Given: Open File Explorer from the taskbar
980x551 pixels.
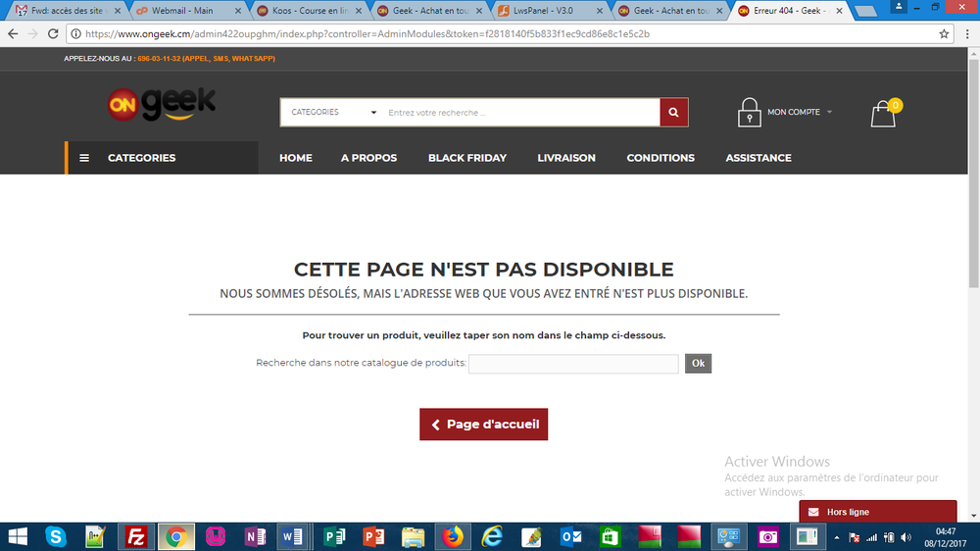Looking at the screenshot, I should tap(414, 536).
